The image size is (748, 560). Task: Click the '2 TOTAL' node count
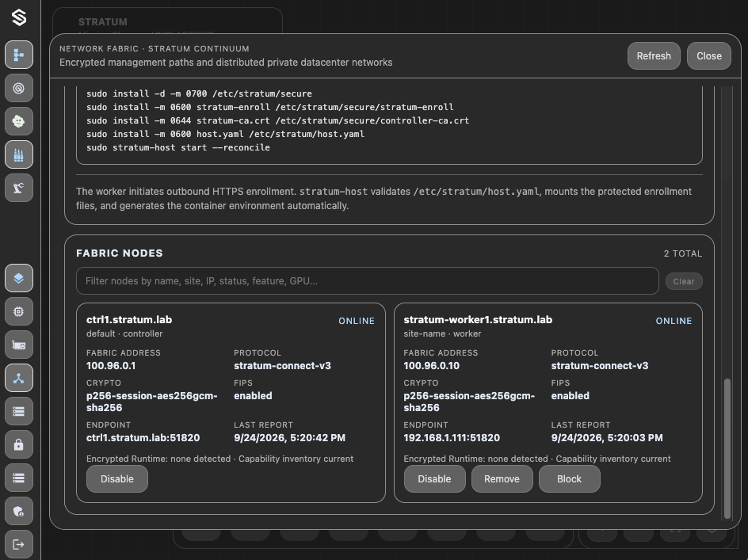coord(683,253)
